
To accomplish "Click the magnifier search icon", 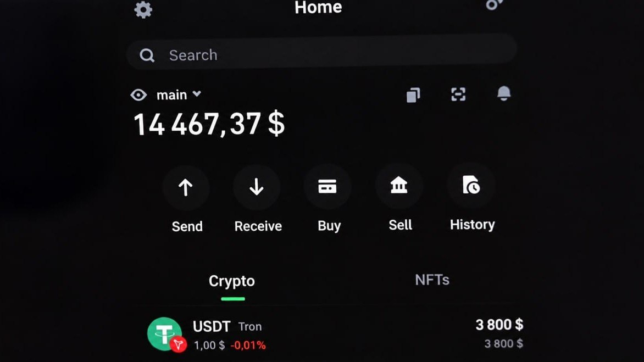I will 147,55.
